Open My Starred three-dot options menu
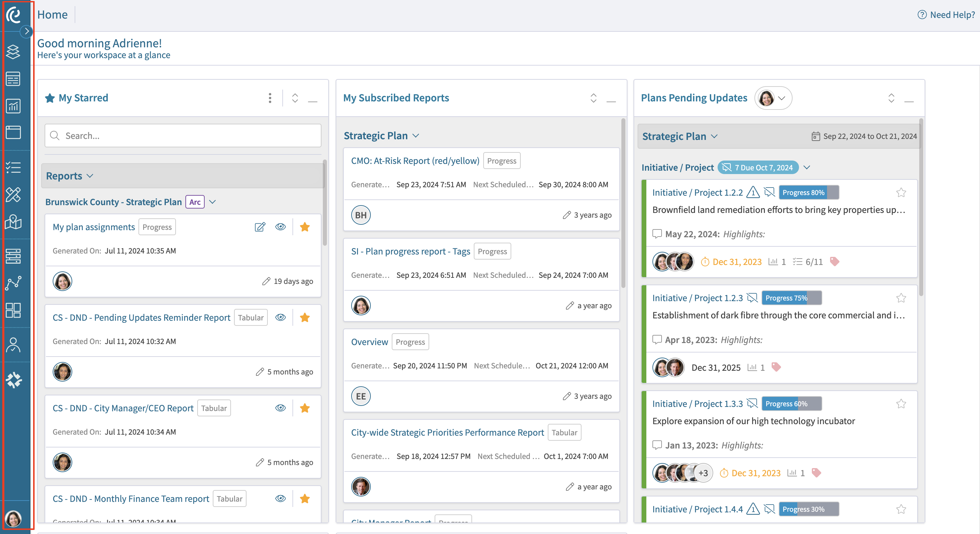Screen dimensions: 980x534 (x=270, y=98)
